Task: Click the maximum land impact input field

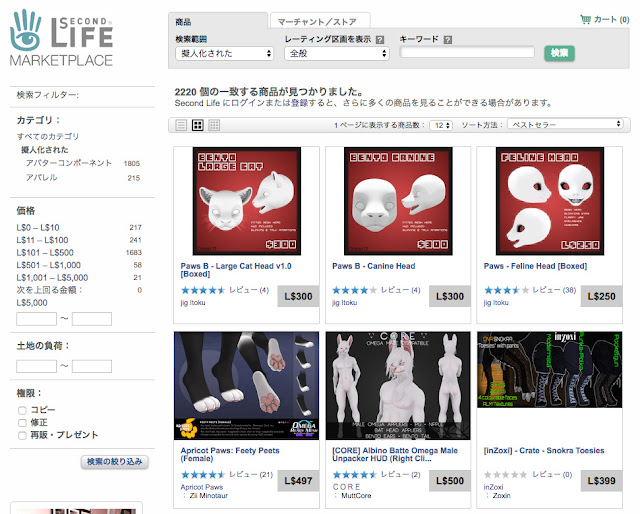Action: point(92,366)
